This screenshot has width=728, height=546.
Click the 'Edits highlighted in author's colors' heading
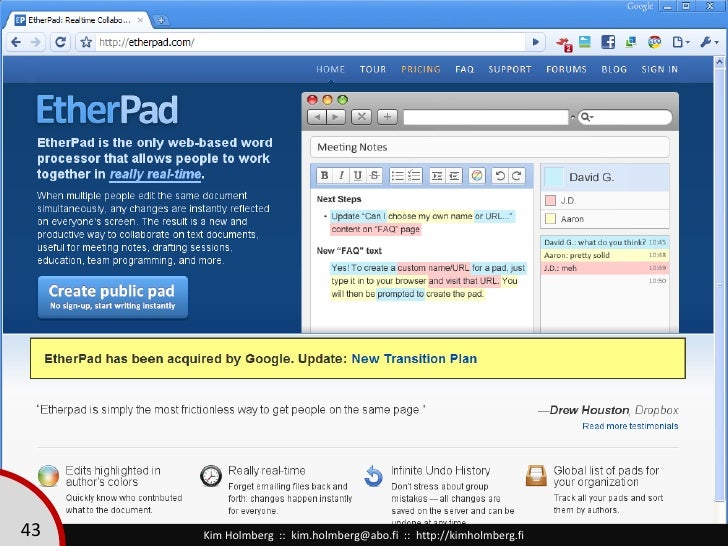[x=113, y=476]
